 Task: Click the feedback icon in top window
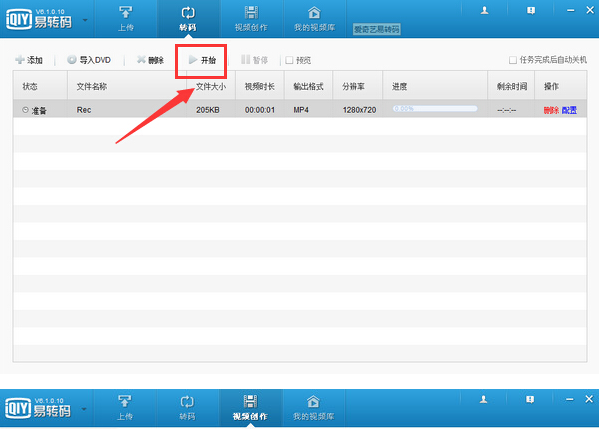pos(531,10)
